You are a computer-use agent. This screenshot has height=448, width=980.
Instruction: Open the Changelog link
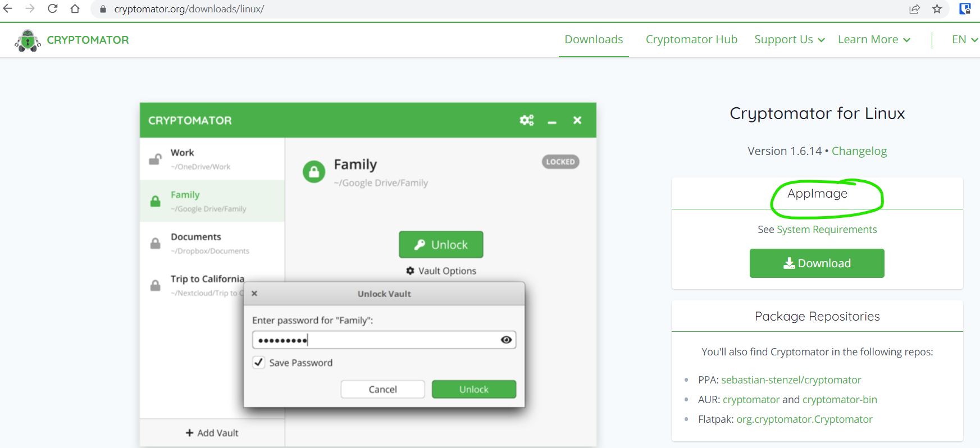click(x=859, y=151)
